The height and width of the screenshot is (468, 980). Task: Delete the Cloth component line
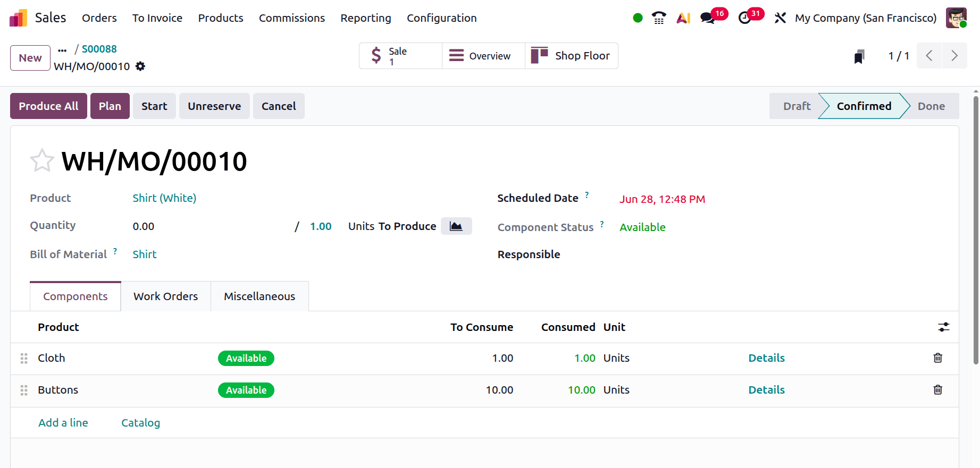938,358
